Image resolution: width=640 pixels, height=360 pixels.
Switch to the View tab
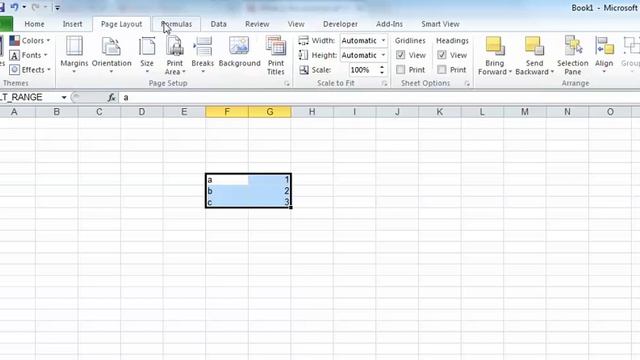[x=296, y=24]
